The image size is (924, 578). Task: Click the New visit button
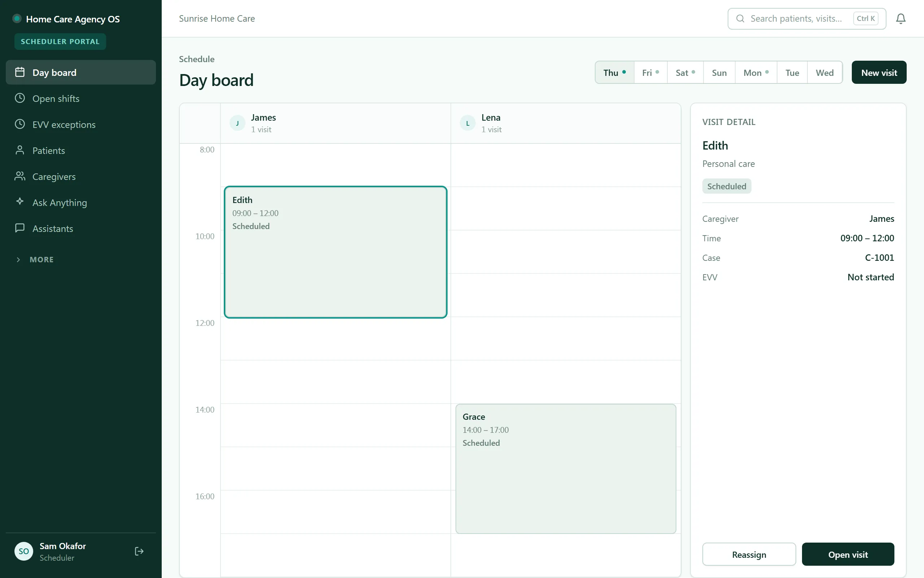click(879, 72)
